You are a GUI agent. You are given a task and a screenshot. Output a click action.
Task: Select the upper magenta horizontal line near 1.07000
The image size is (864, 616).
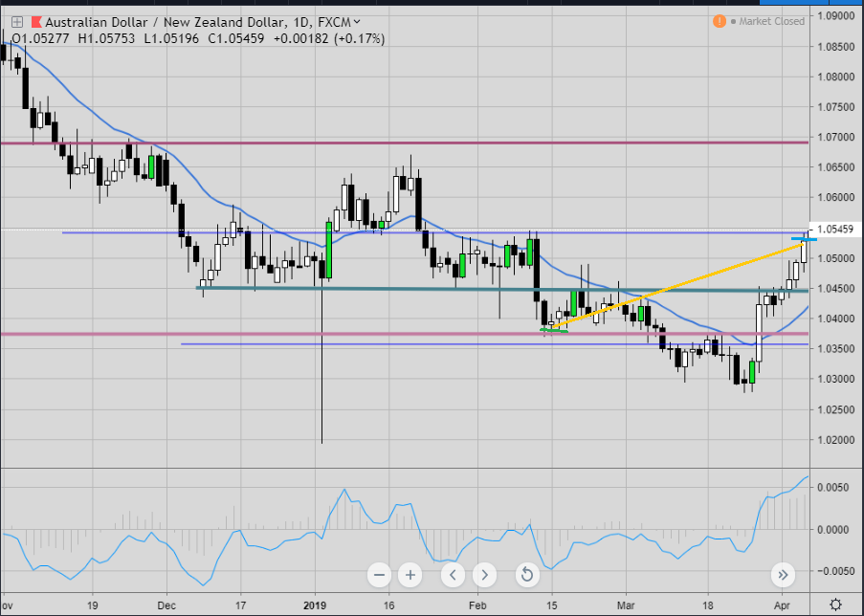(405, 143)
